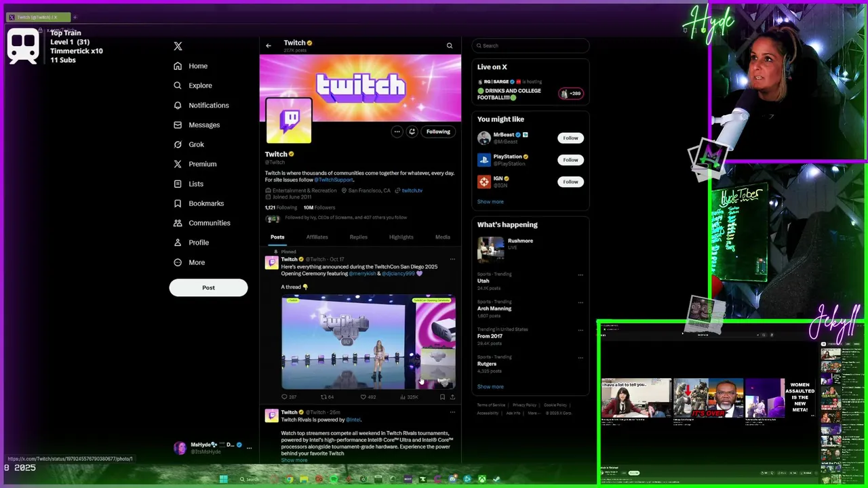Open the @Intel mention link
Image resolution: width=868 pixels, height=488 pixels.
353,420
